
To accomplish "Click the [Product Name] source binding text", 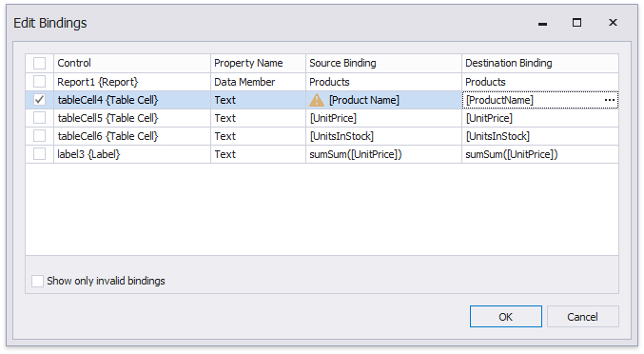I will [x=364, y=100].
